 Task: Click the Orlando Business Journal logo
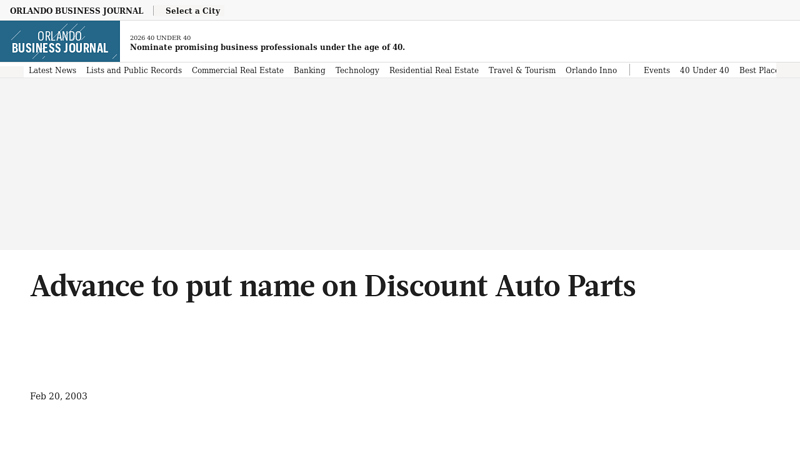pos(60,41)
